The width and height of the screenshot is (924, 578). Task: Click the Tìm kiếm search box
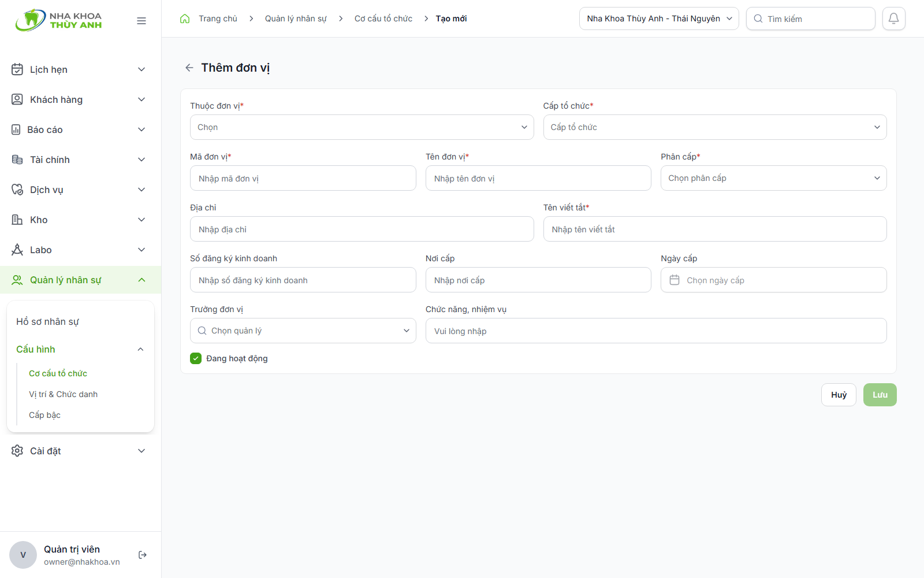(811, 18)
